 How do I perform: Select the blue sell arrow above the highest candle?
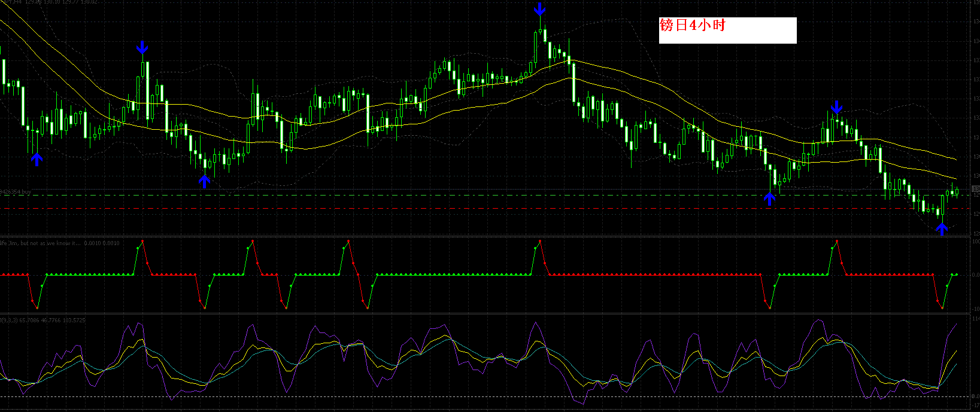540,8
